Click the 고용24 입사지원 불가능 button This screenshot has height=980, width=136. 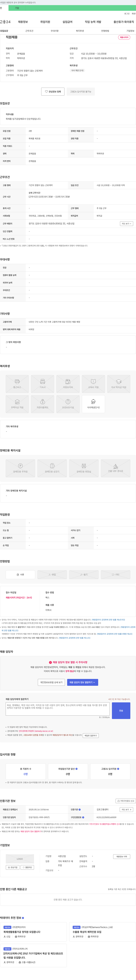pos(80,92)
